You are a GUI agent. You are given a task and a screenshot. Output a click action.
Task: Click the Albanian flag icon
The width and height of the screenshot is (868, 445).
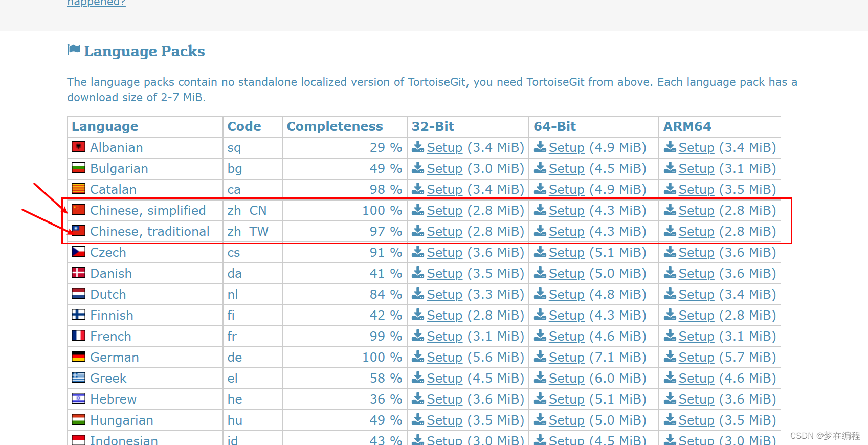(78, 147)
